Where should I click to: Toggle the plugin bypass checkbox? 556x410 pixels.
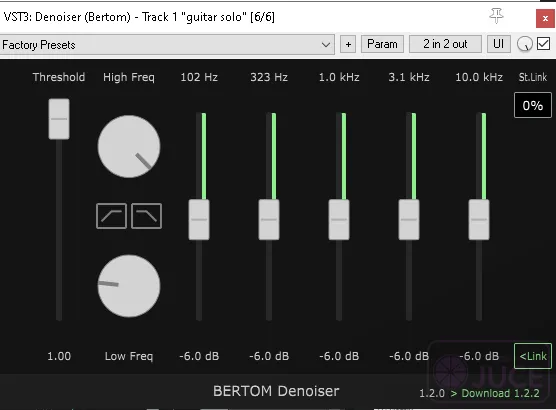[544, 44]
